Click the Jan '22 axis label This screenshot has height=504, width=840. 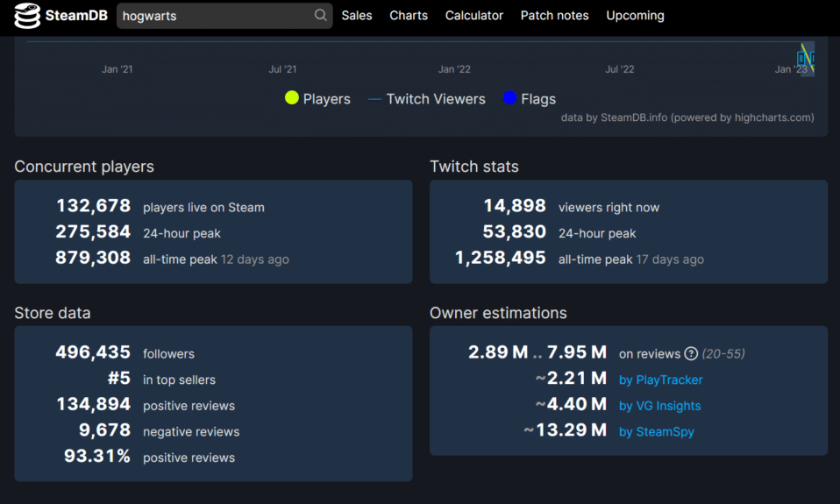[x=454, y=69]
